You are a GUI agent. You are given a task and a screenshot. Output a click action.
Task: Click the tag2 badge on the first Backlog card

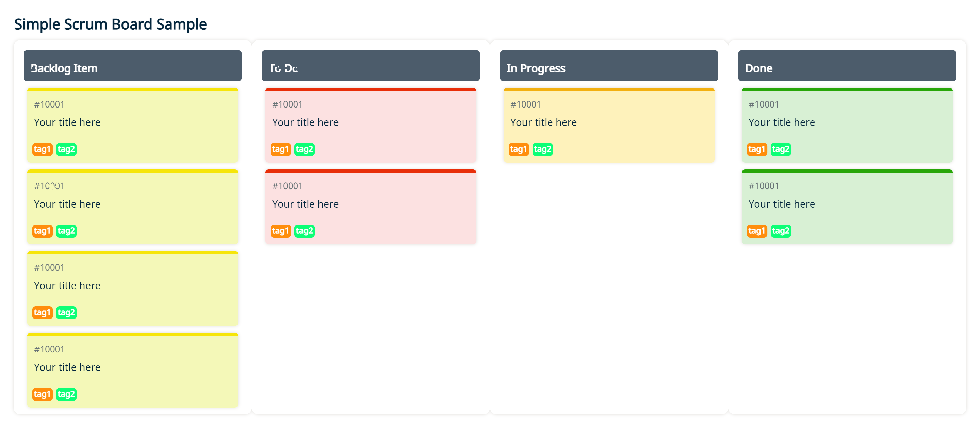pyautogui.click(x=66, y=149)
